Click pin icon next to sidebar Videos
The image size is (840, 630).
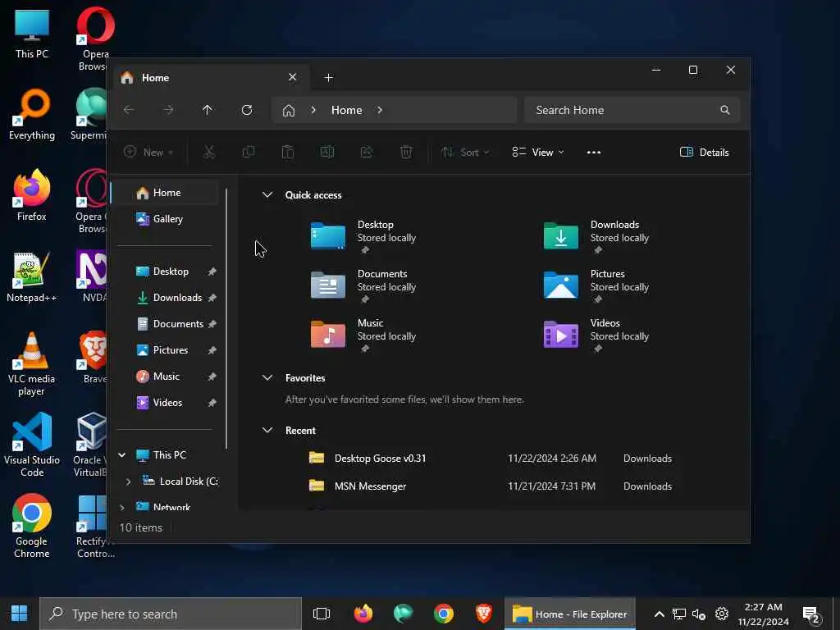click(x=212, y=403)
